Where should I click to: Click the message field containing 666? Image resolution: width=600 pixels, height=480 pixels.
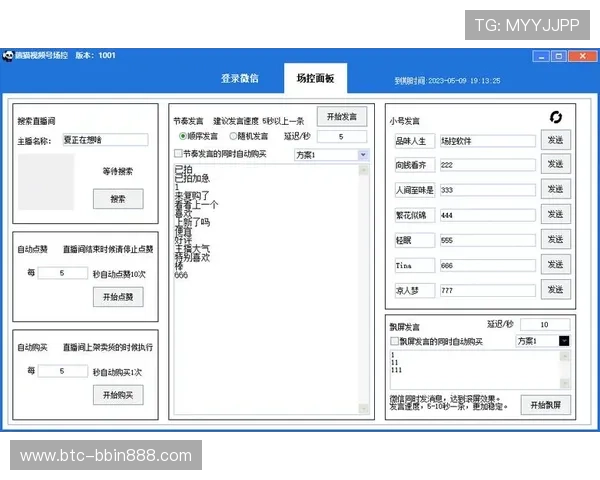[x=488, y=265]
